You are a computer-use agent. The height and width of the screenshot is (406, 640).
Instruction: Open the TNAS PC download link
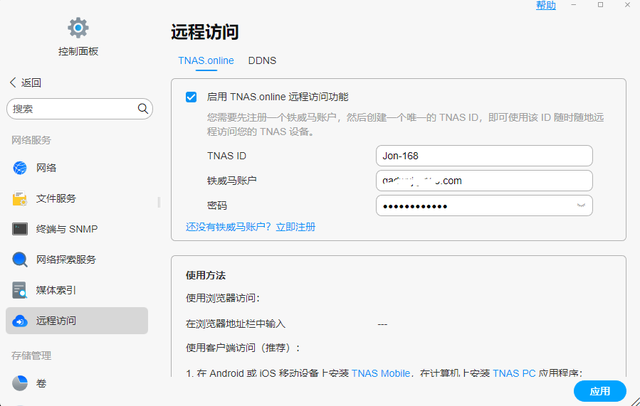click(514, 373)
